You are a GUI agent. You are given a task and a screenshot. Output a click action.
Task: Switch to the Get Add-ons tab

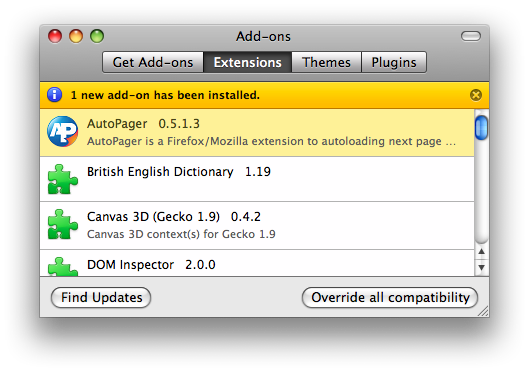tap(153, 62)
